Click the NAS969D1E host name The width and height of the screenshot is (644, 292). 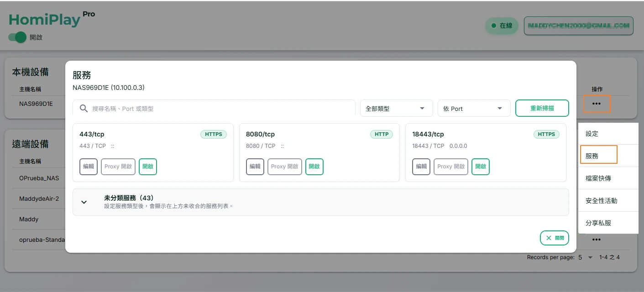coord(36,104)
